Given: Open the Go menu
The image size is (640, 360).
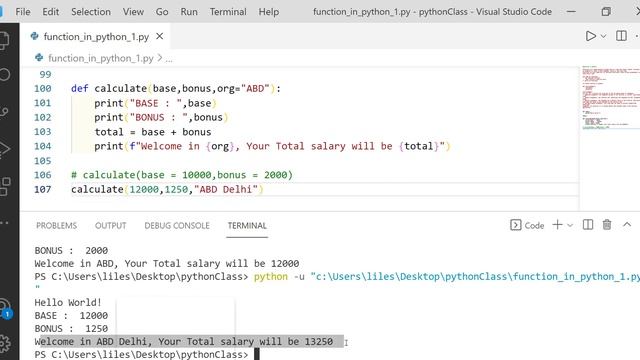Looking at the screenshot, I should pyautogui.click(x=162, y=12).
